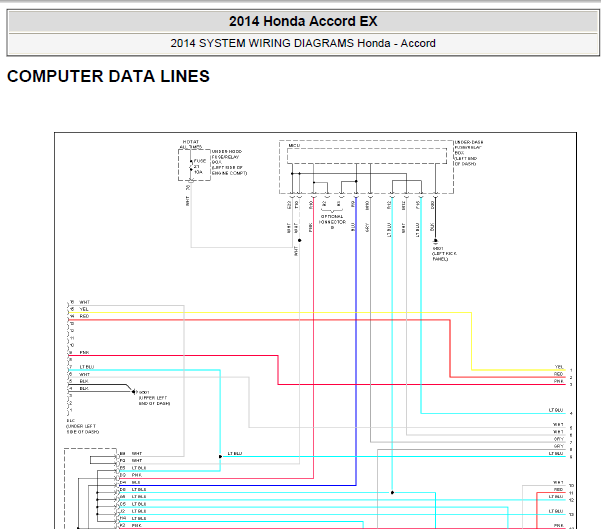The height and width of the screenshot is (529, 601).
Task: Click the "PNK" label at right-edge line 3
Action: (559, 381)
